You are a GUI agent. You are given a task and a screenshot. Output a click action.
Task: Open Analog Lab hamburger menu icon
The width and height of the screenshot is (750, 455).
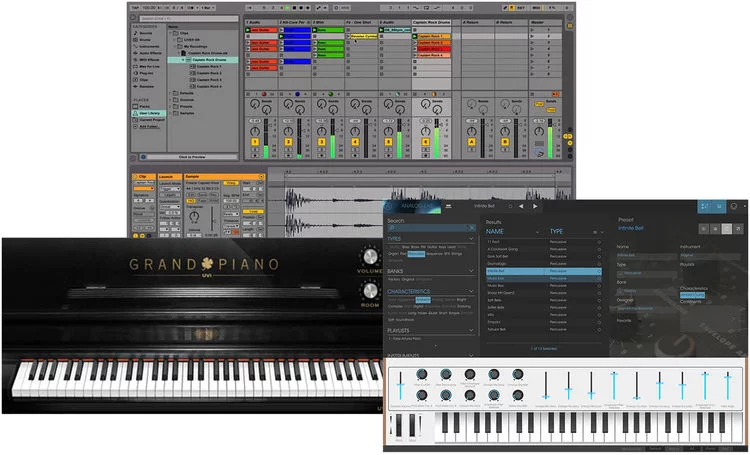[x=449, y=206]
